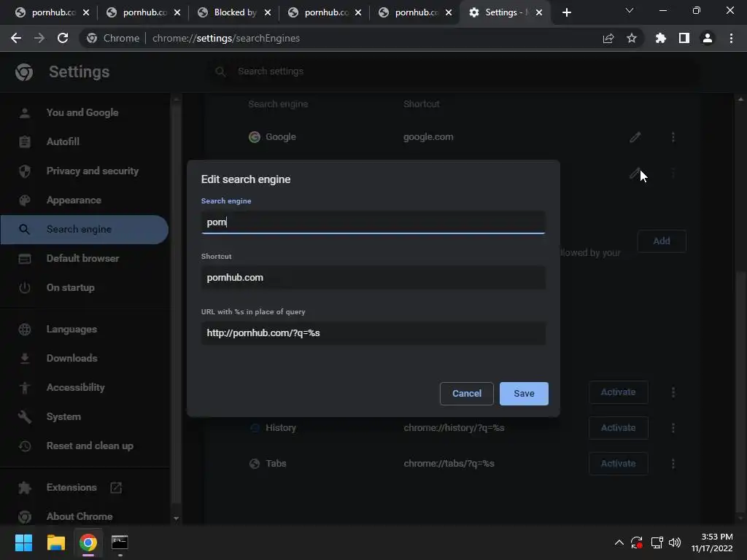Focus the Search engine name field
Image resolution: width=747 pixels, height=560 pixels.
click(x=373, y=222)
